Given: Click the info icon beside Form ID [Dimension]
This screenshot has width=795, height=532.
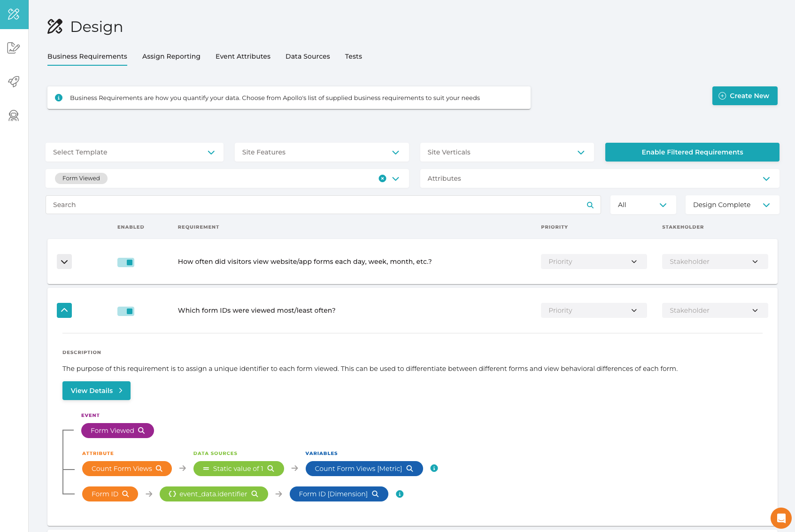Looking at the screenshot, I should click(x=400, y=493).
